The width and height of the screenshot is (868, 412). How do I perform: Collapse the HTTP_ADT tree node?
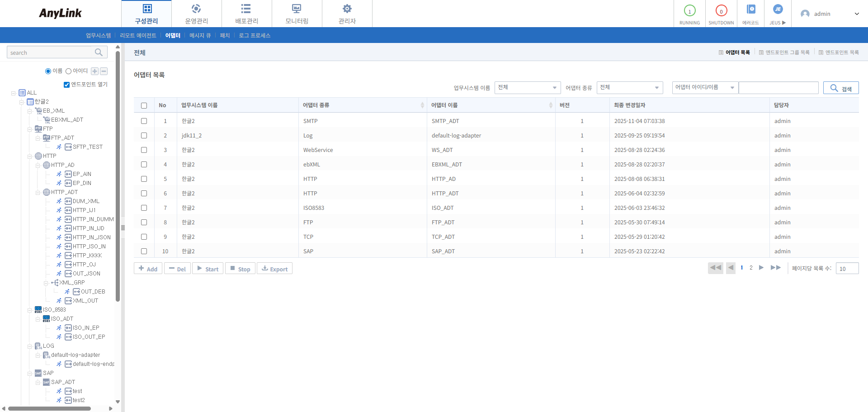pos(38,192)
